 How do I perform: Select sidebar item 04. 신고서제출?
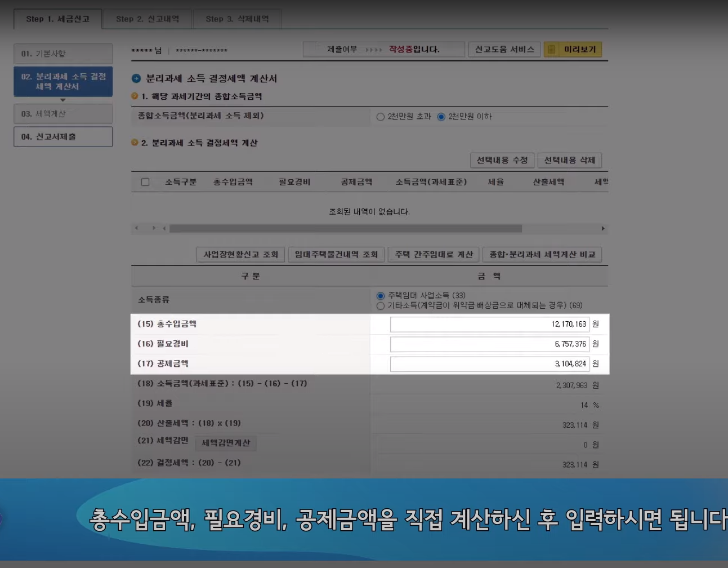point(63,137)
